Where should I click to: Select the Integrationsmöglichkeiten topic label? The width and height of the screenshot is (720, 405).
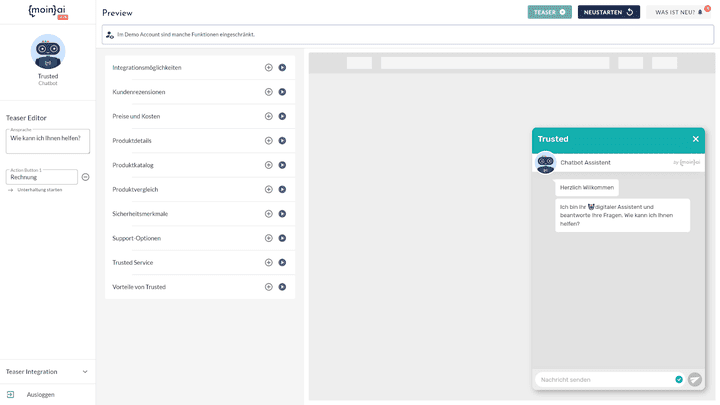coord(147,68)
